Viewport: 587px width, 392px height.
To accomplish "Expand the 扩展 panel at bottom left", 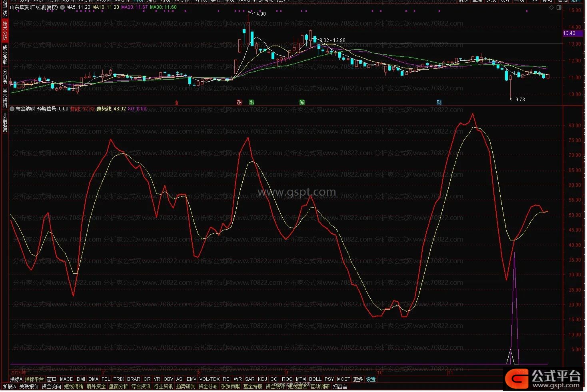I will [10, 387].
